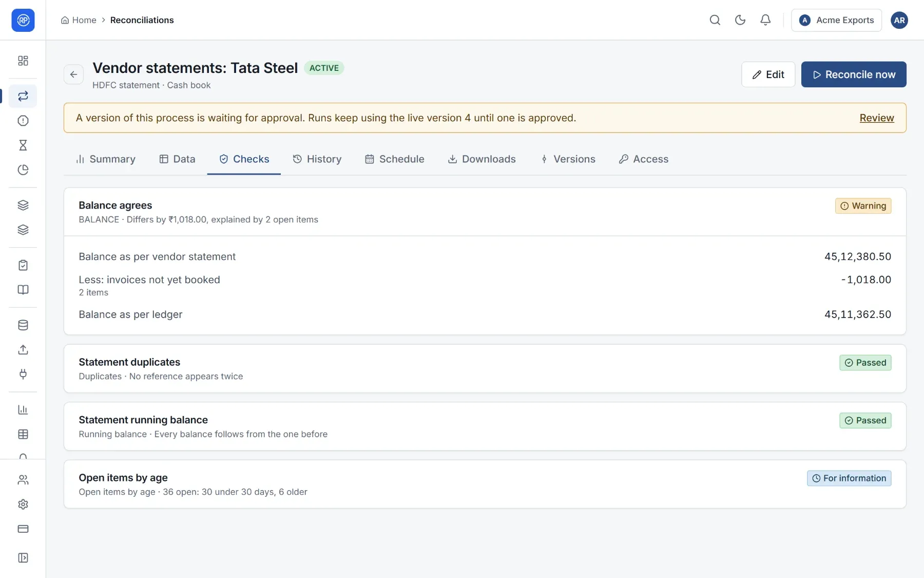Toggle the sidebar collapse panel icon
924x578 pixels.
23,558
